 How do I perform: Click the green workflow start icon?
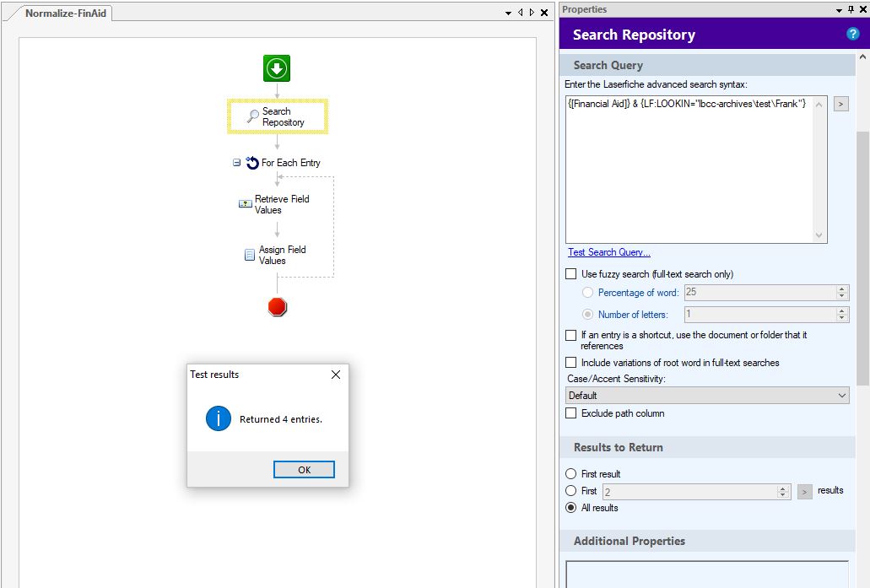[277, 68]
